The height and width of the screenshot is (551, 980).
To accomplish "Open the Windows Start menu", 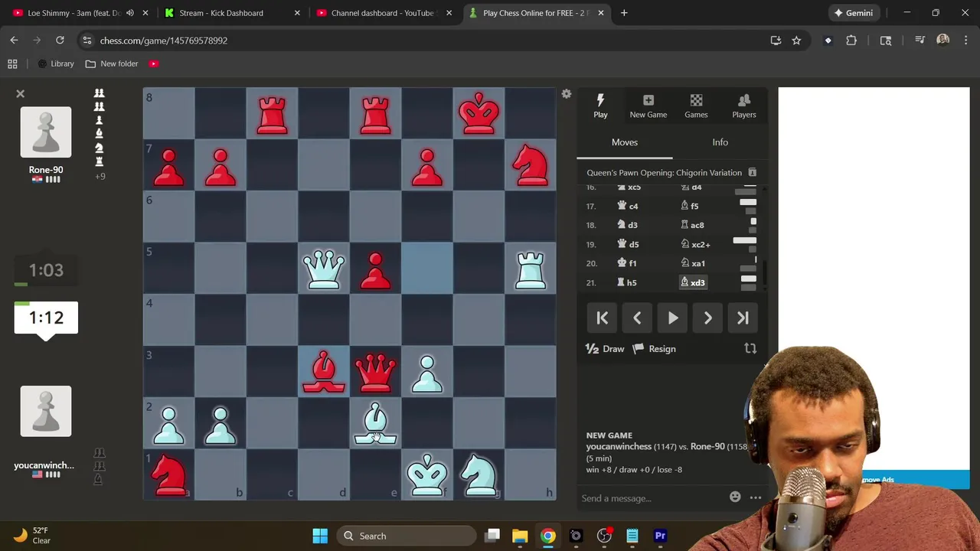I will point(320,536).
